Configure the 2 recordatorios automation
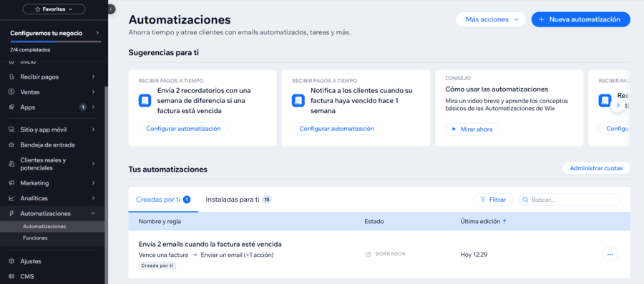 (x=183, y=129)
